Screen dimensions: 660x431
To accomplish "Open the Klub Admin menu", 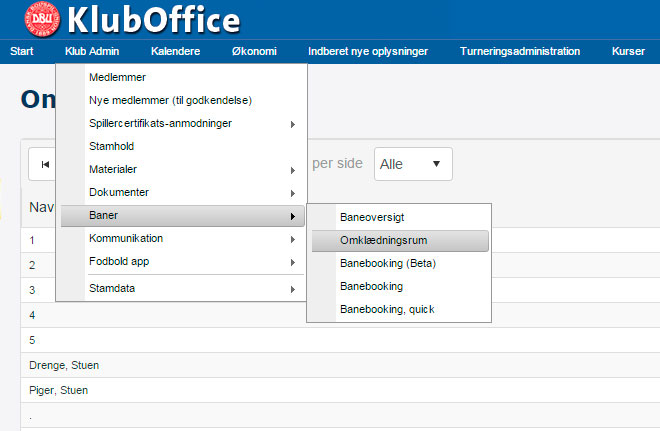I will [x=92, y=51].
